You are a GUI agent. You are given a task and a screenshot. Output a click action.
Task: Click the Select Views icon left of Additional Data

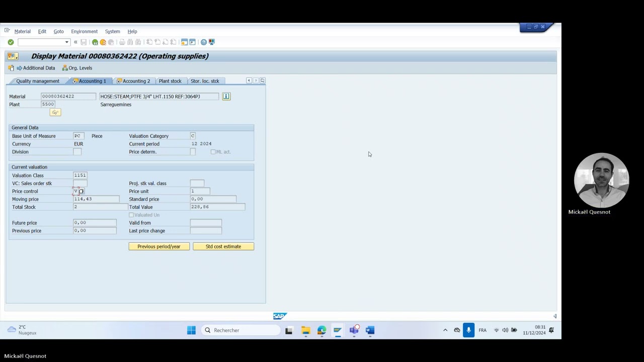tap(11, 68)
